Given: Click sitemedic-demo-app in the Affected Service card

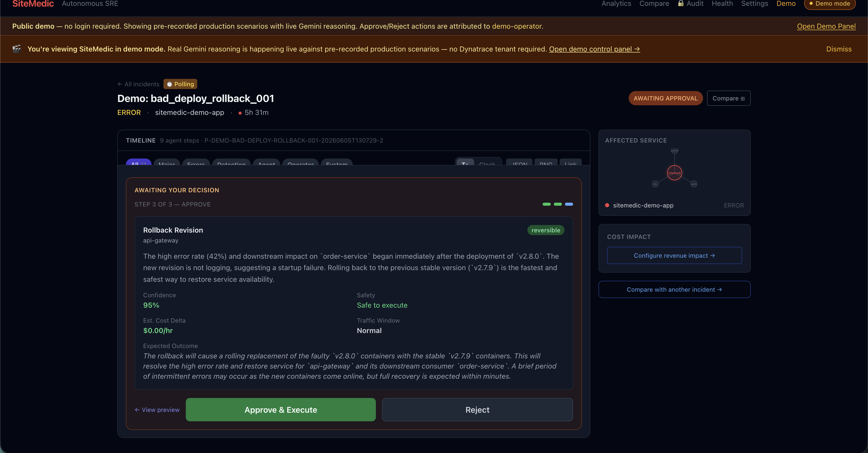Looking at the screenshot, I should (x=643, y=205).
